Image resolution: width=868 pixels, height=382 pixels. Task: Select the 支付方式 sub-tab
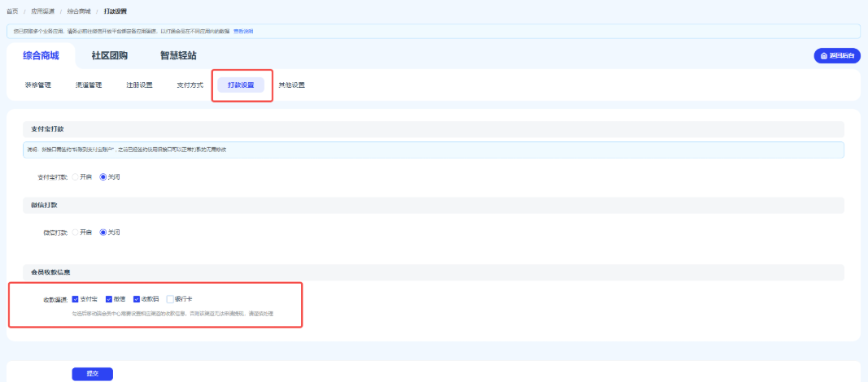(x=190, y=85)
